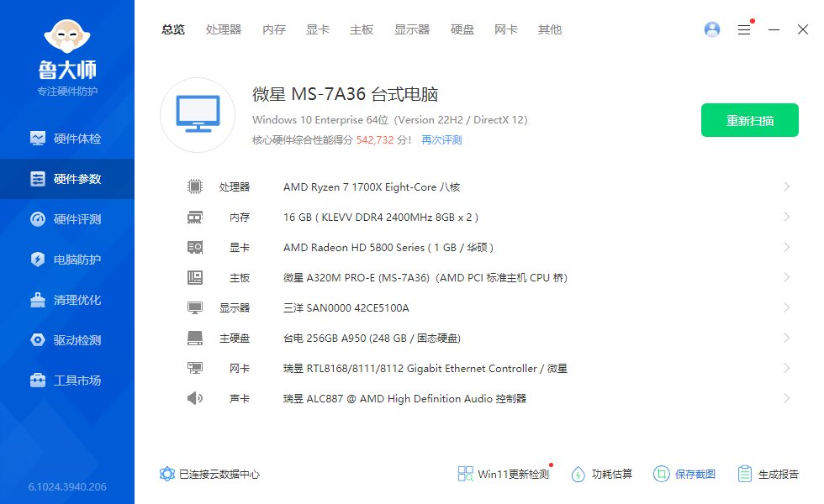Image resolution: width=824 pixels, height=504 pixels.
Task: Click the desktop computer monitor icon
Action: pyautogui.click(x=198, y=115)
